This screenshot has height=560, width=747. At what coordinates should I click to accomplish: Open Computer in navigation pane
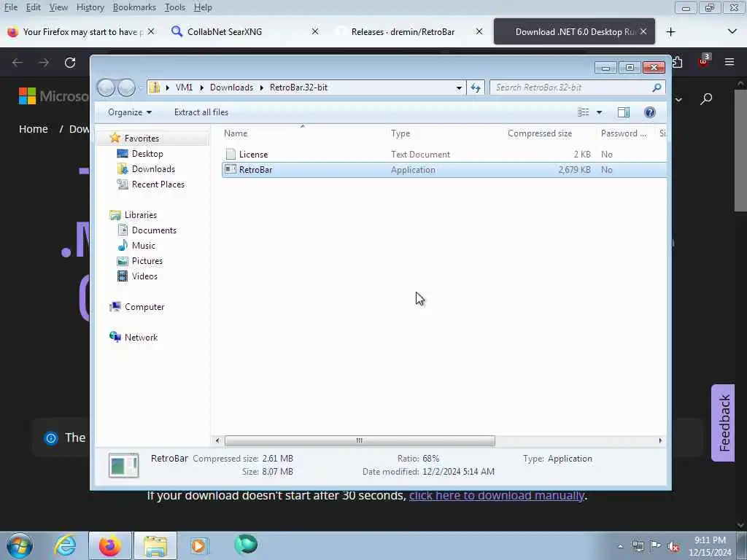[144, 307]
